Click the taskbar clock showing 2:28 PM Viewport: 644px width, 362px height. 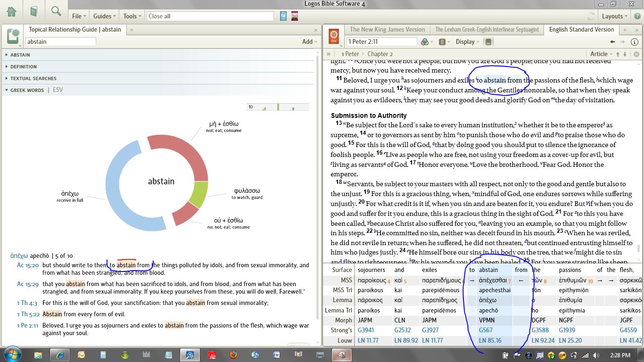tap(619, 355)
